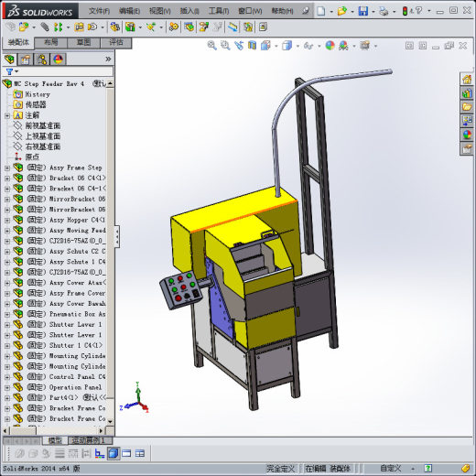
Task: Select the ConfigurationManager tab icon
Action: click(x=42, y=59)
